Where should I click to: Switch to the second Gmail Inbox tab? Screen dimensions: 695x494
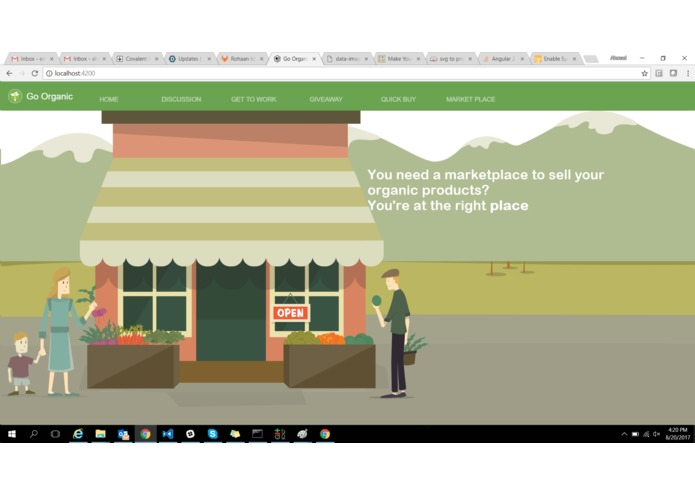coord(83,58)
